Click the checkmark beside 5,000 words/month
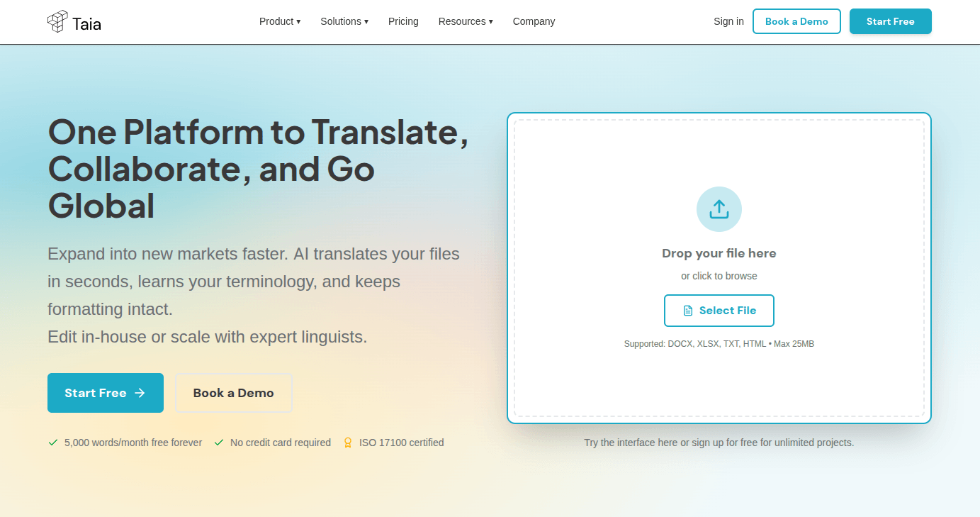The height and width of the screenshot is (517, 980). point(52,443)
